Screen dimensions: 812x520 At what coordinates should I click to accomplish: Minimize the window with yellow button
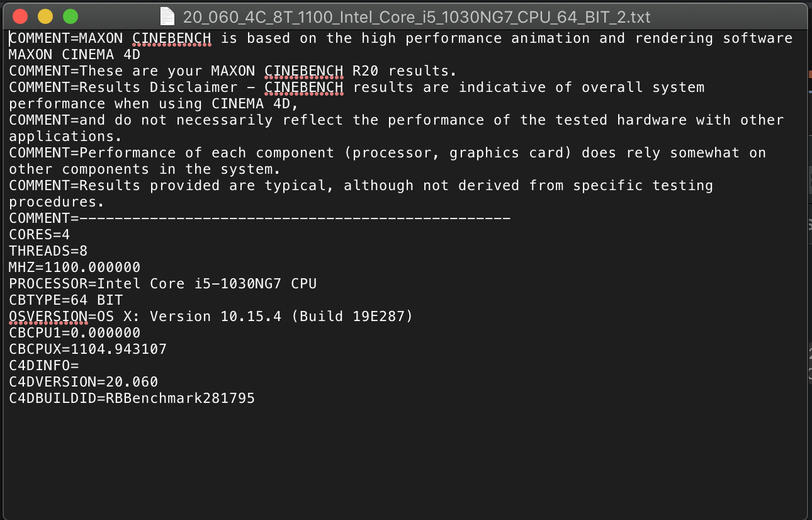[x=45, y=16]
